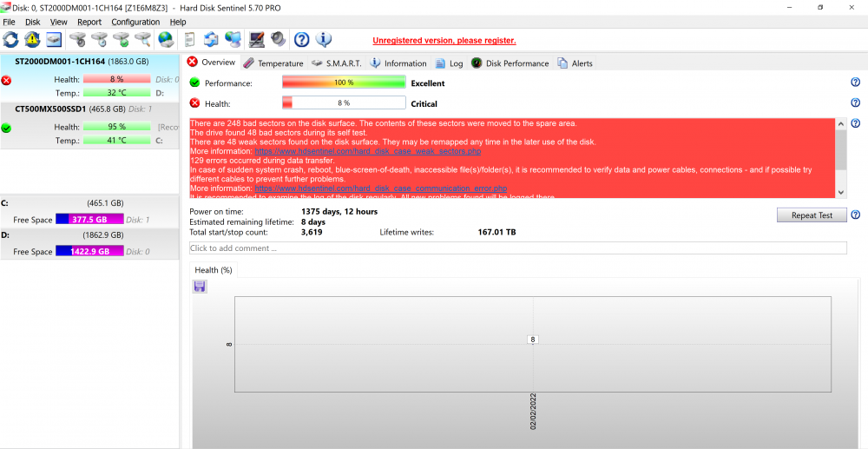Screen dimensions: 868x449
Task: Save the health graph with floppy icon
Action: [200, 287]
